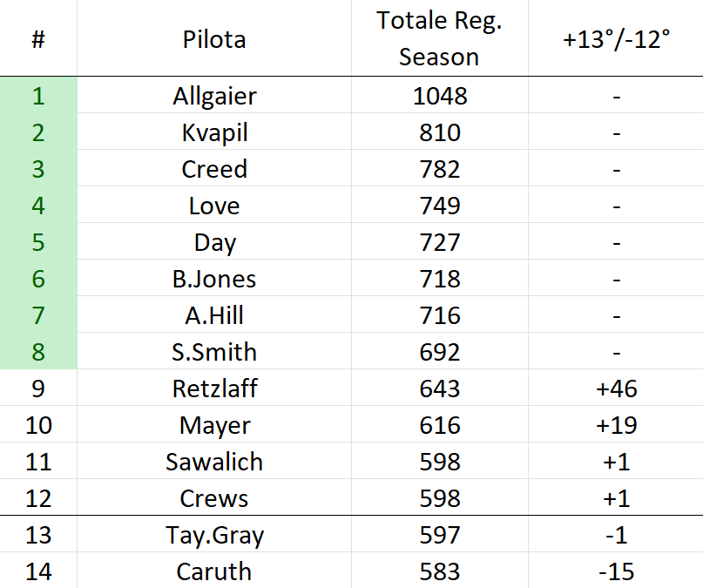Select the -15 cell for Caruth
This screenshot has height=588, width=703.
click(x=616, y=571)
